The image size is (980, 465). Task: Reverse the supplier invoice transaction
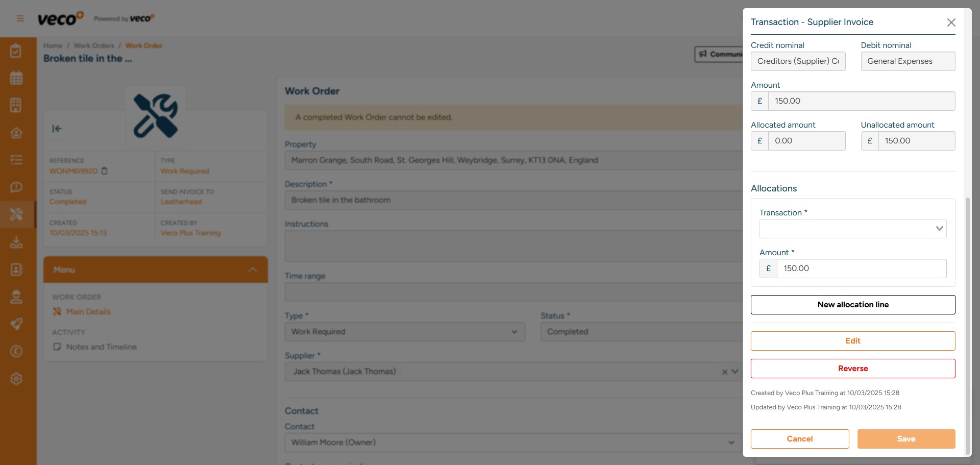click(x=852, y=368)
